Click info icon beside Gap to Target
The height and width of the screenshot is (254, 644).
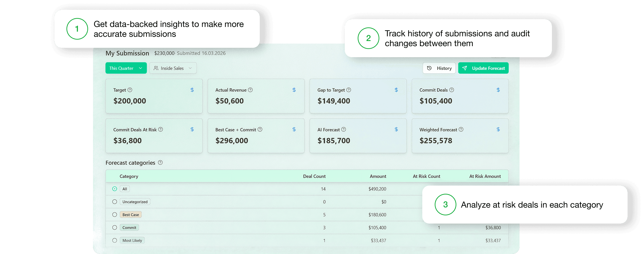(349, 90)
